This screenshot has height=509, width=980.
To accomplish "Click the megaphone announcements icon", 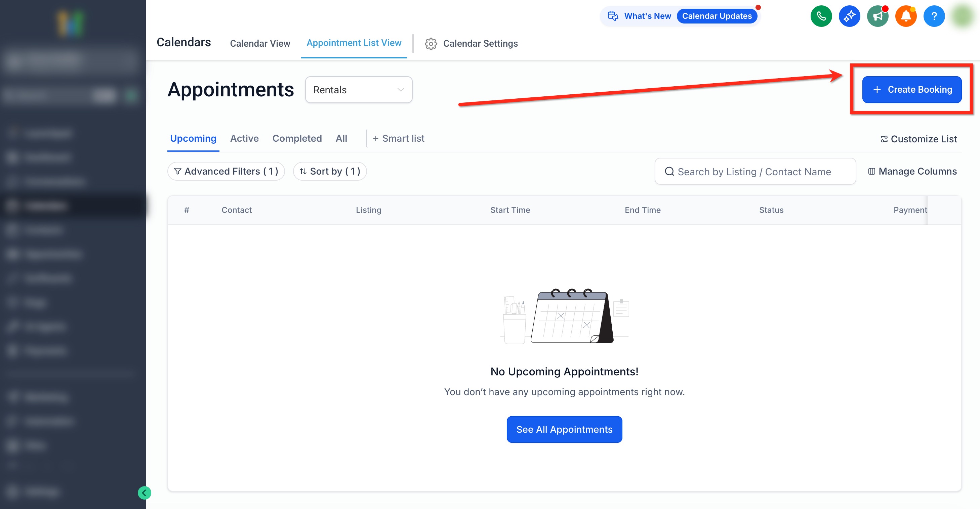I will point(877,16).
